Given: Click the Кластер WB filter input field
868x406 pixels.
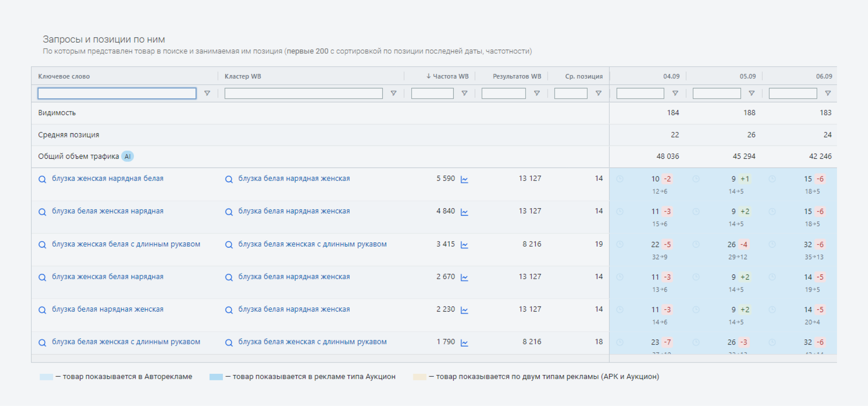Looking at the screenshot, I should [x=303, y=93].
